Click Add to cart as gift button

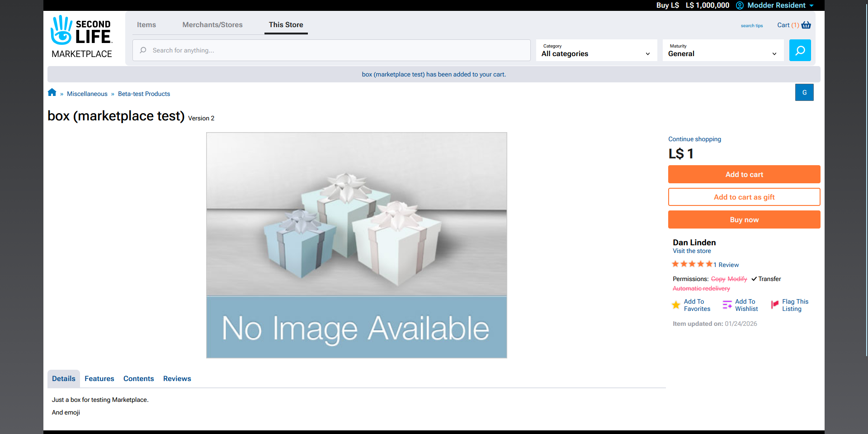pos(744,197)
